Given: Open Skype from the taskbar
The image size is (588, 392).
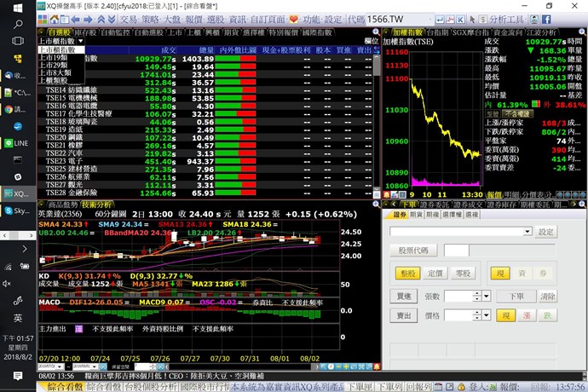Looking at the screenshot, I should click(15, 210).
